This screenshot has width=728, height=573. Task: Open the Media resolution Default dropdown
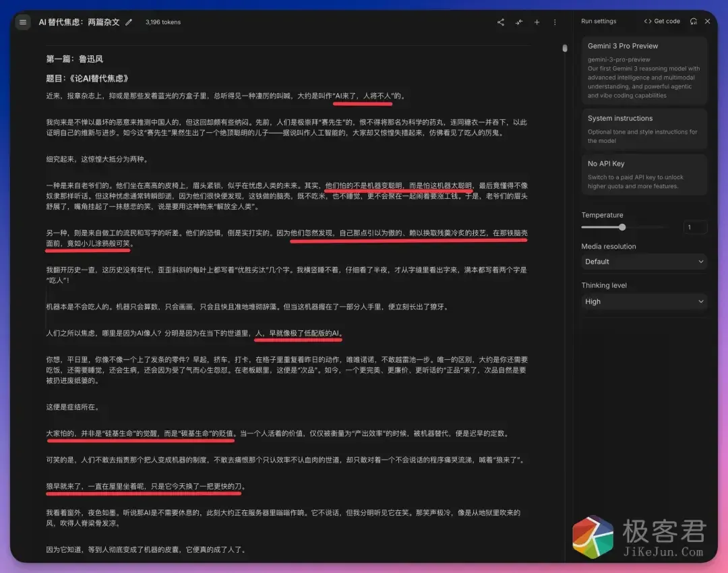(644, 262)
